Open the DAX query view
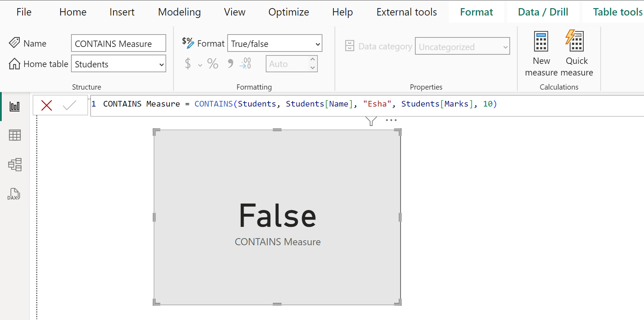Image resolution: width=644 pixels, height=320 pixels. (14, 194)
